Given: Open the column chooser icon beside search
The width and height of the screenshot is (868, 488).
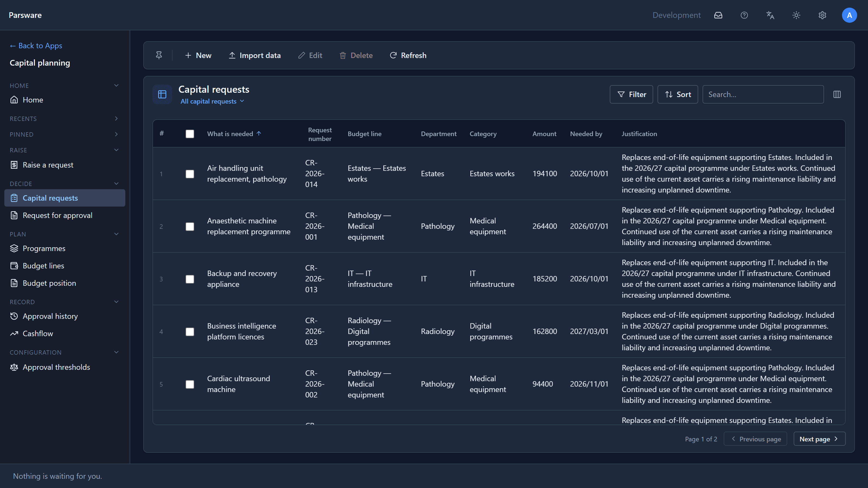Looking at the screenshot, I should pyautogui.click(x=837, y=94).
